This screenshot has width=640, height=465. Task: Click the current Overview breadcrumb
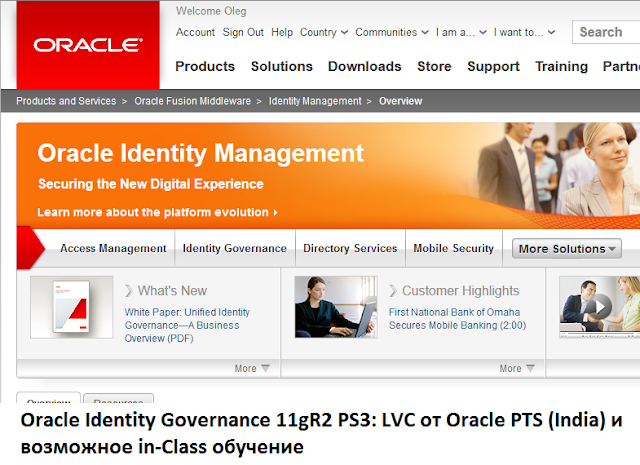[x=400, y=101]
